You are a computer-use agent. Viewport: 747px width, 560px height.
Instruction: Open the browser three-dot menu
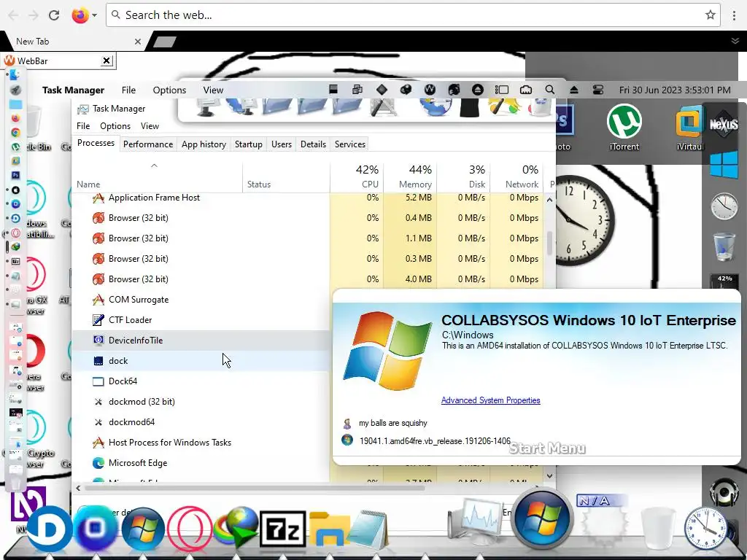(x=734, y=15)
